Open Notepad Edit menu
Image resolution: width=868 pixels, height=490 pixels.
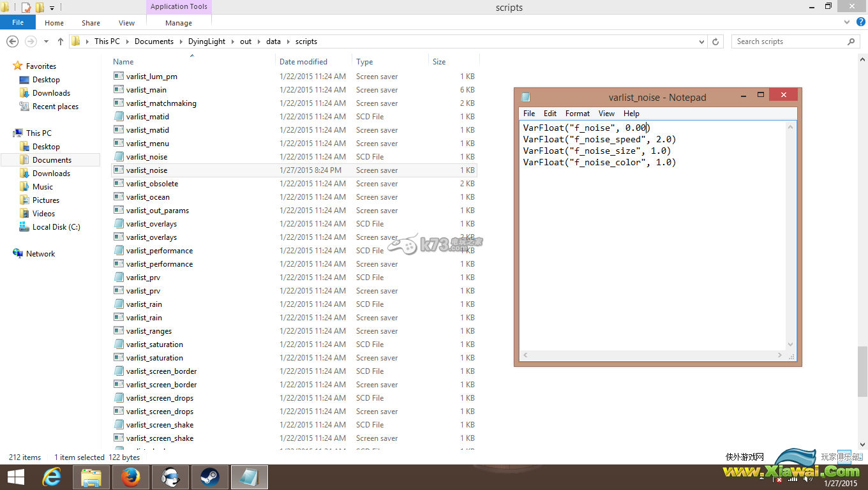pos(550,114)
